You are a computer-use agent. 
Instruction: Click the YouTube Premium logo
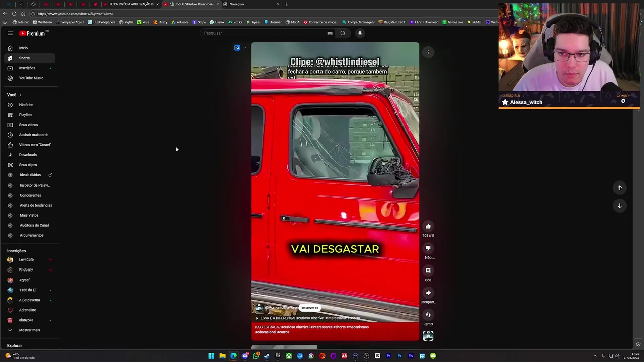(33, 33)
